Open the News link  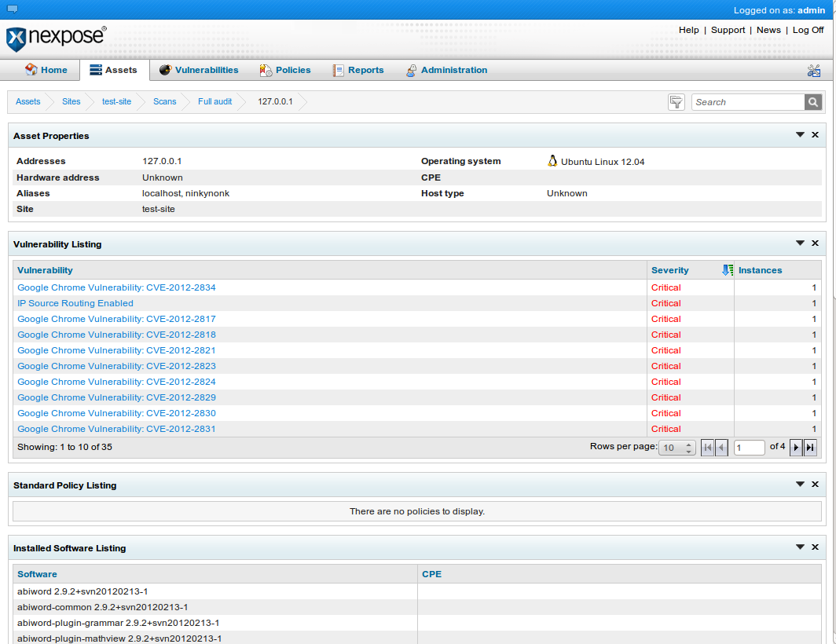click(768, 30)
